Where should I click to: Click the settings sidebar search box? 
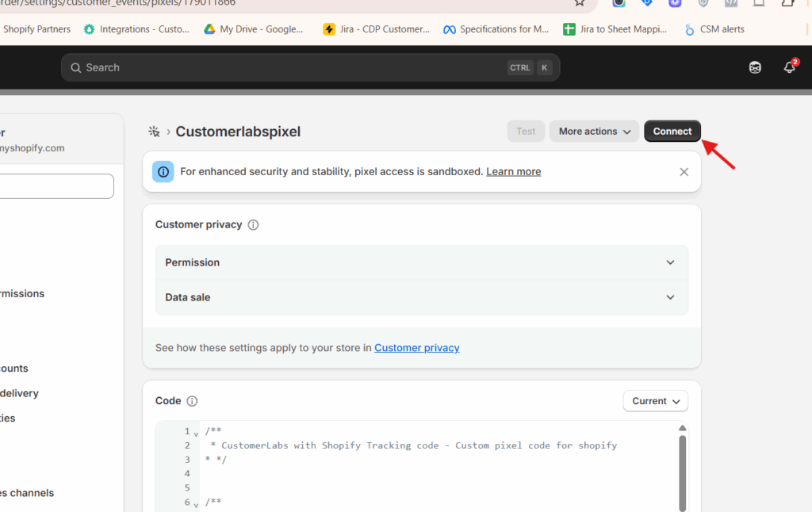pyautogui.click(x=56, y=186)
